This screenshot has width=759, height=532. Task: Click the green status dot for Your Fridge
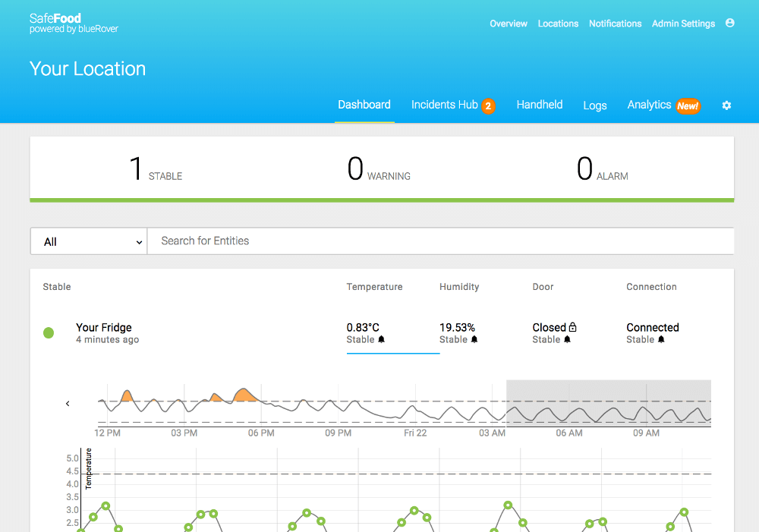pyautogui.click(x=49, y=332)
